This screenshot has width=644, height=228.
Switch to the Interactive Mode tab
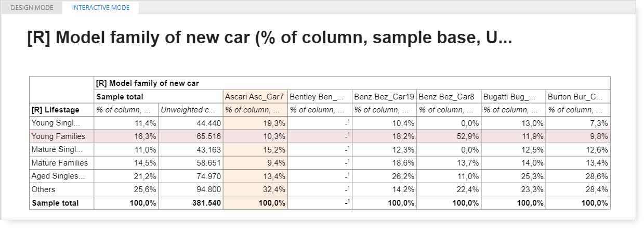pos(101,8)
